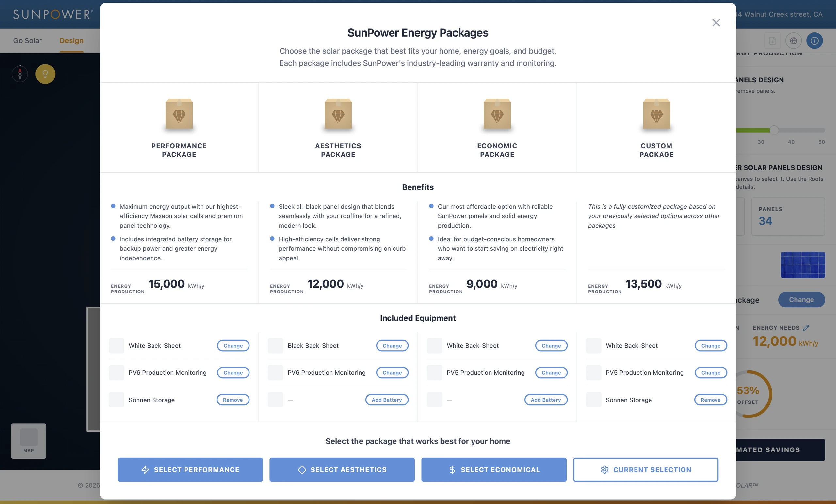This screenshot has width=836, height=504.
Task: Switch to the MAP view thumbnail
Action: pos(28,441)
